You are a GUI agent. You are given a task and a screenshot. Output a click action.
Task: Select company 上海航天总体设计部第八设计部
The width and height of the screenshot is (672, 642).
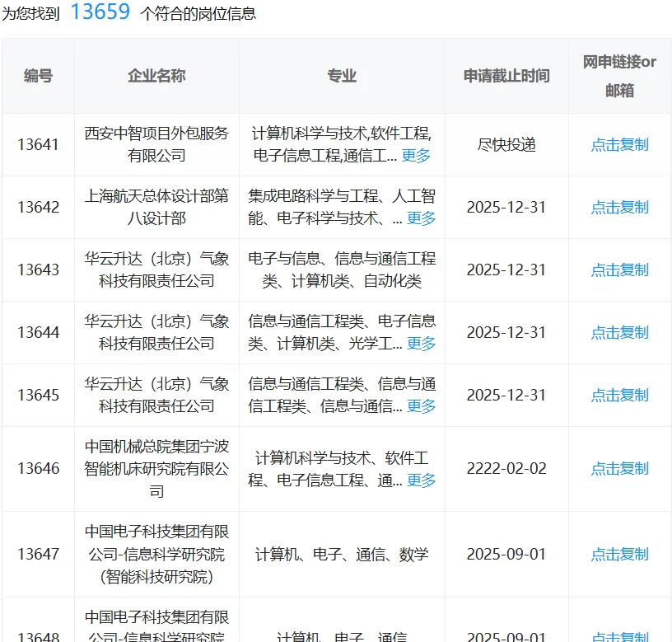(x=156, y=207)
